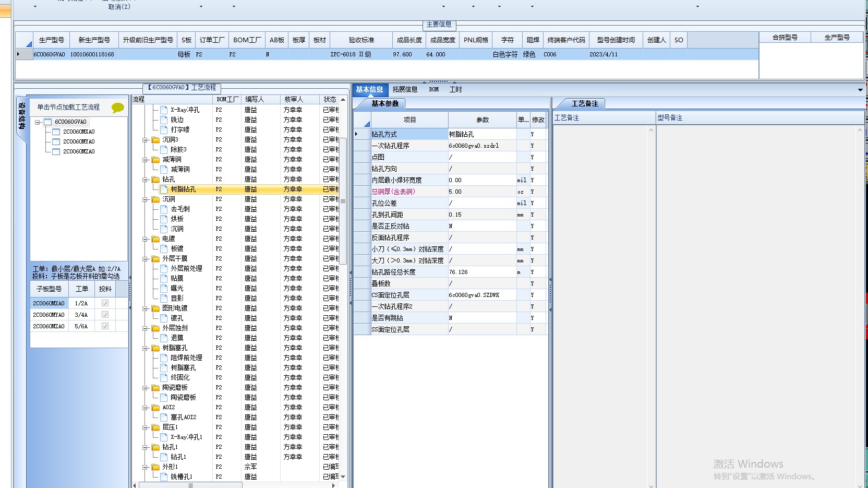
Task: Sort by the 生产型号 column header
Action: coord(51,40)
